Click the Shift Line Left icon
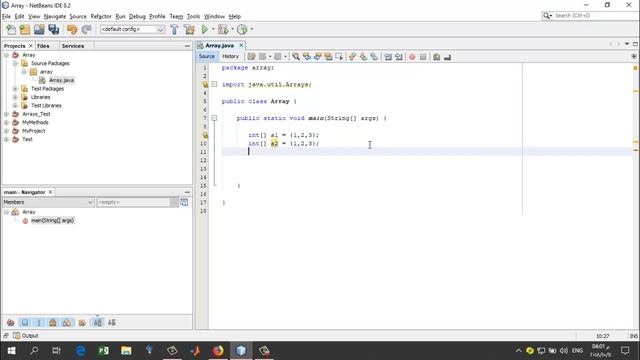Screen dimensions: 640x360 [388, 57]
